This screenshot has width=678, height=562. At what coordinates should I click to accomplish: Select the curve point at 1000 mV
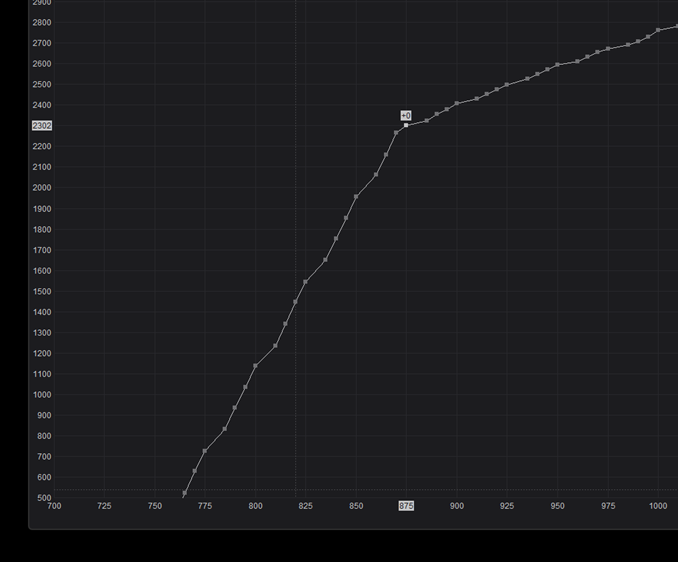(x=658, y=30)
